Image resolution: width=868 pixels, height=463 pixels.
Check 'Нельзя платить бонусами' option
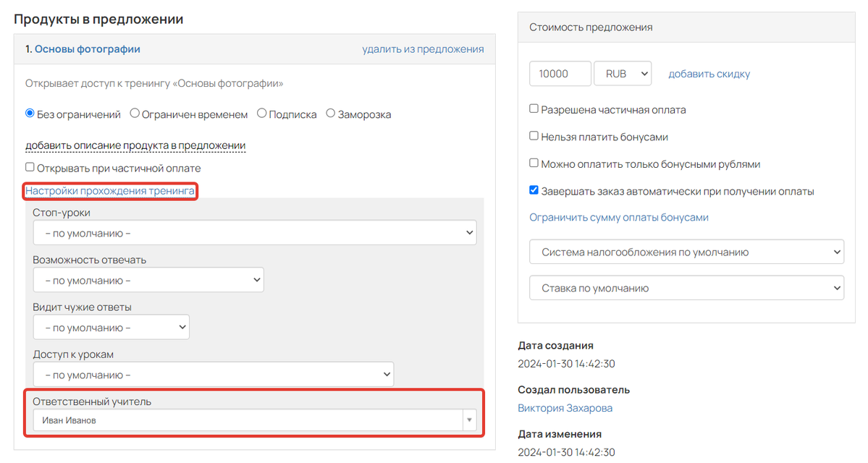coord(534,136)
